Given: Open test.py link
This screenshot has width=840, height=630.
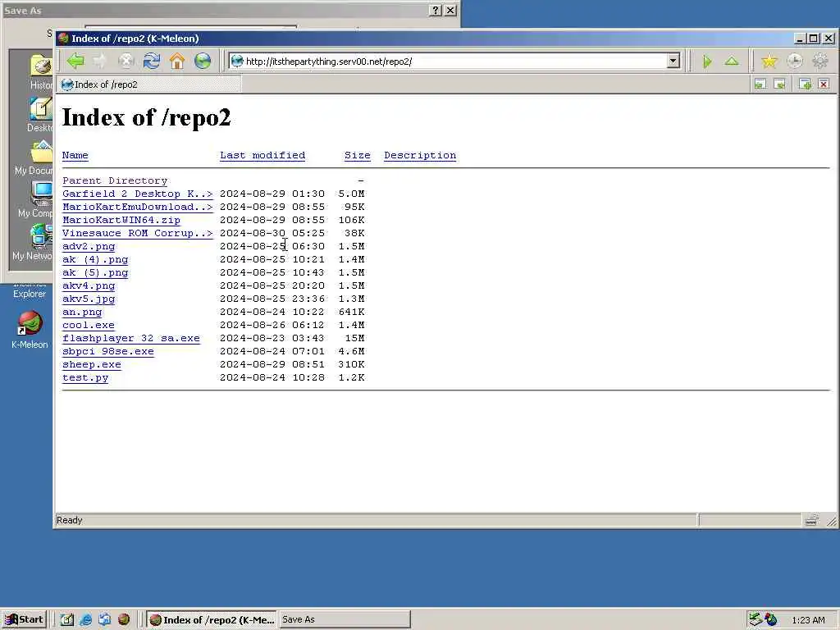Looking at the screenshot, I should (85, 377).
